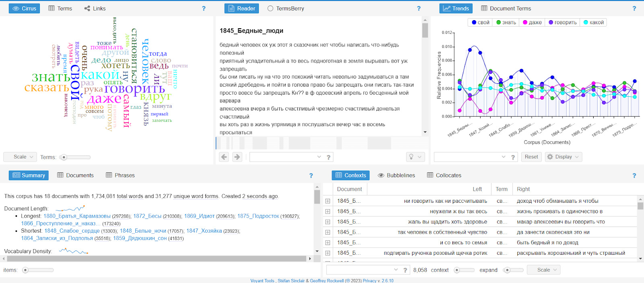Click the forward arrow in Reader panel

click(x=237, y=157)
